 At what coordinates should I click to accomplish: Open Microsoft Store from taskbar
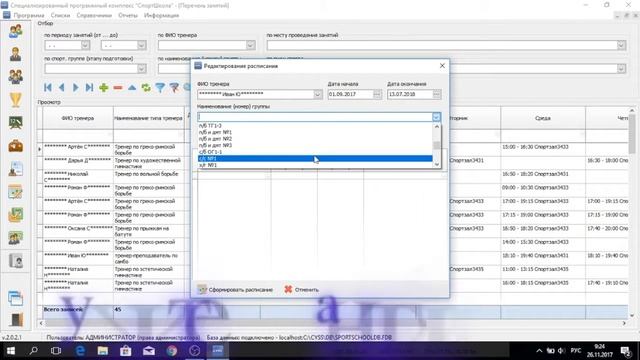tap(126, 350)
